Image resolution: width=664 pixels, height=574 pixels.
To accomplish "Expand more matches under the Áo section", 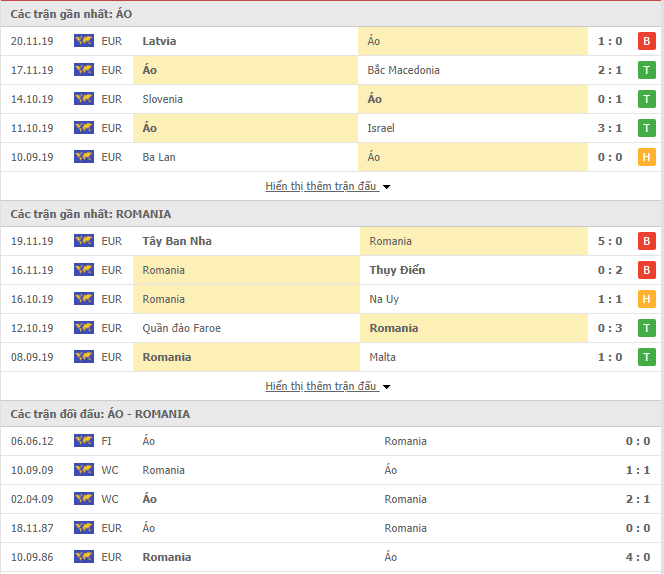I will click(321, 186).
